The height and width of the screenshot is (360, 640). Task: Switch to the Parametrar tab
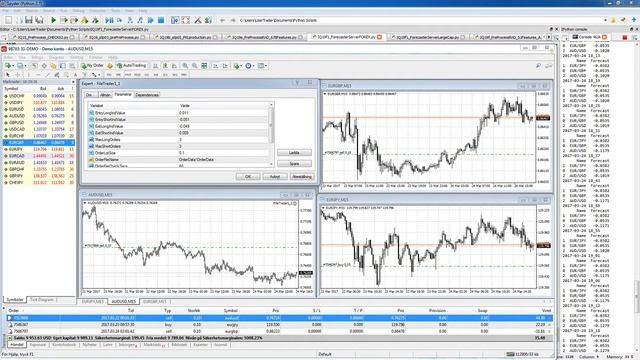[x=123, y=94]
